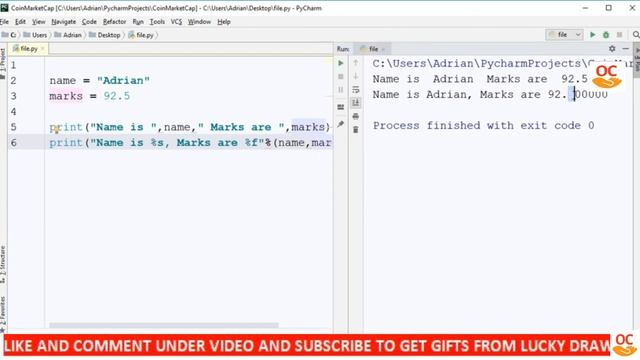This screenshot has width=640, height=360.
Task: Select the 'file' tab in the Run panel
Action: tap(370, 49)
